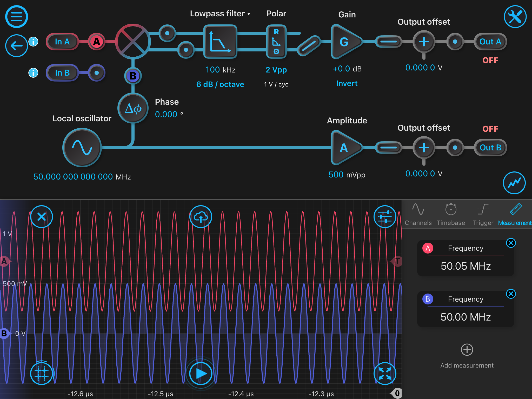Screen dimensions: 532x399
Task: Click the cloud upload share icon
Action: point(201,217)
